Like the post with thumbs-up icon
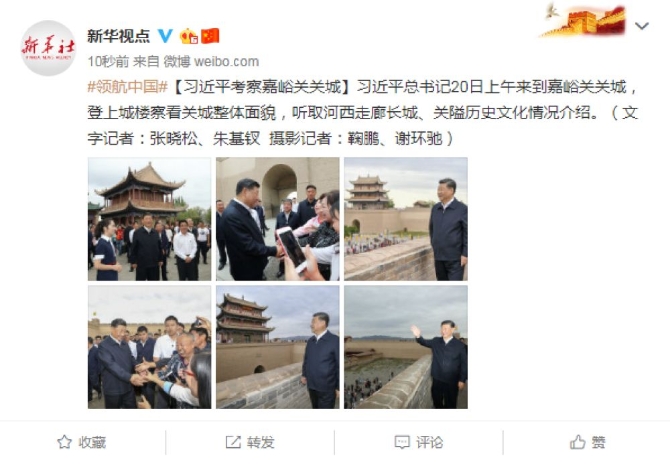Image resolution: width=670 pixels, height=464 pixels. click(x=577, y=442)
